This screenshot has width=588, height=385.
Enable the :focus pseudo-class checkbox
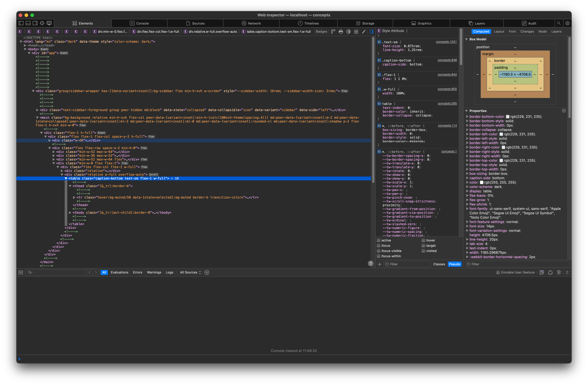tap(378, 245)
